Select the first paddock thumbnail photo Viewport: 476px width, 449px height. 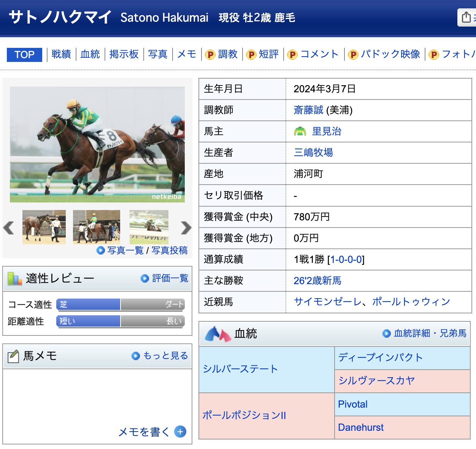[44, 227]
